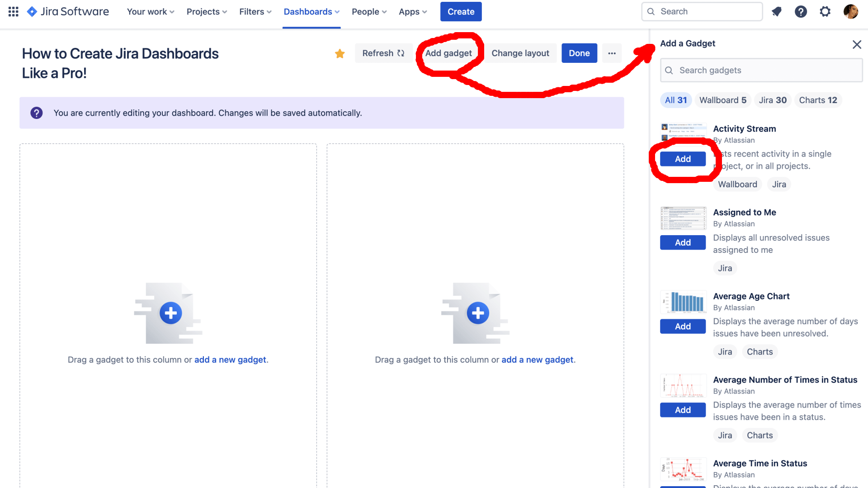The width and height of the screenshot is (868, 488).
Task: Select the Charts 12 filter tab
Action: (x=818, y=100)
